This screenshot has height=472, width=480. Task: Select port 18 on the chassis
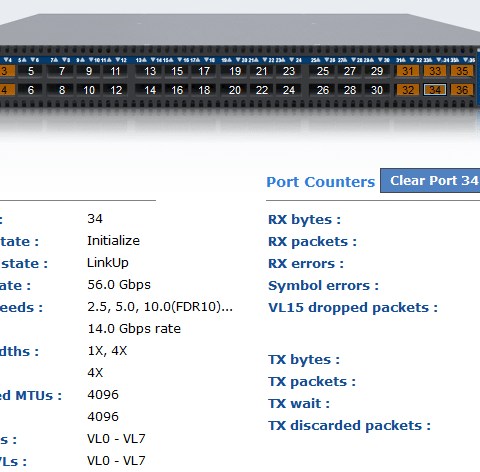click(x=204, y=90)
